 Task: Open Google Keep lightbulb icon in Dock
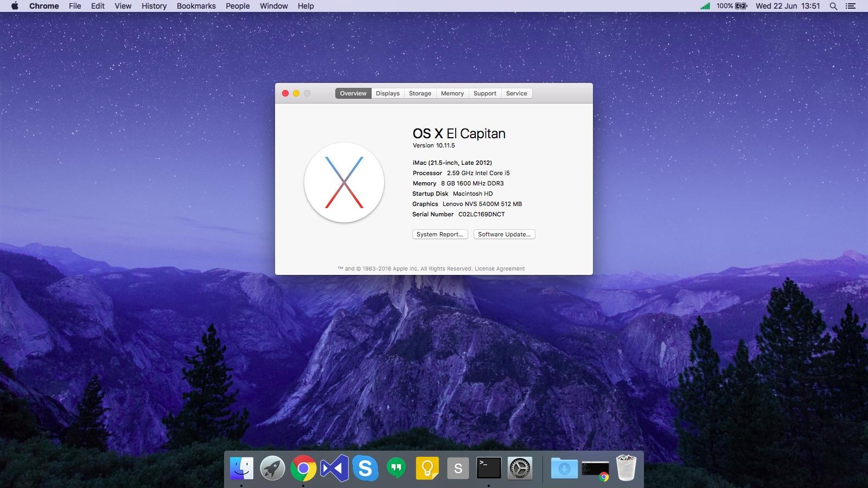tap(427, 467)
